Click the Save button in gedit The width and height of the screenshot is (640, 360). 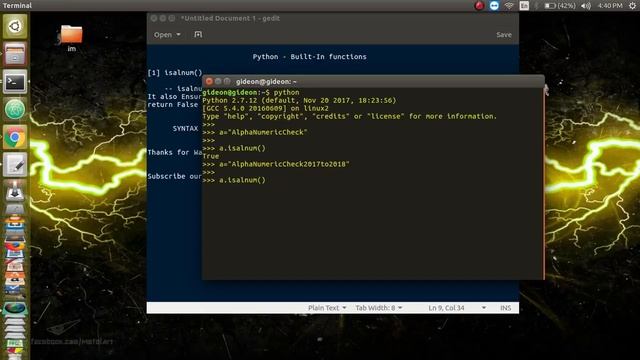[x=504, y=35]
